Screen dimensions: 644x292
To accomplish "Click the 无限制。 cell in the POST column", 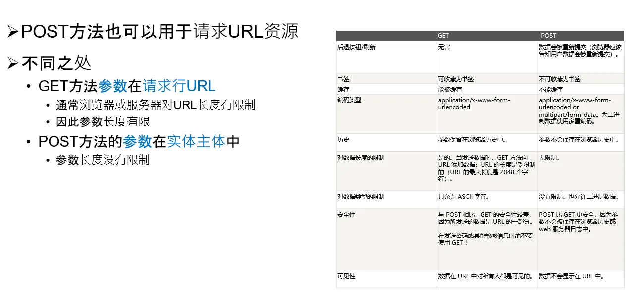I will tap(549, 158).
